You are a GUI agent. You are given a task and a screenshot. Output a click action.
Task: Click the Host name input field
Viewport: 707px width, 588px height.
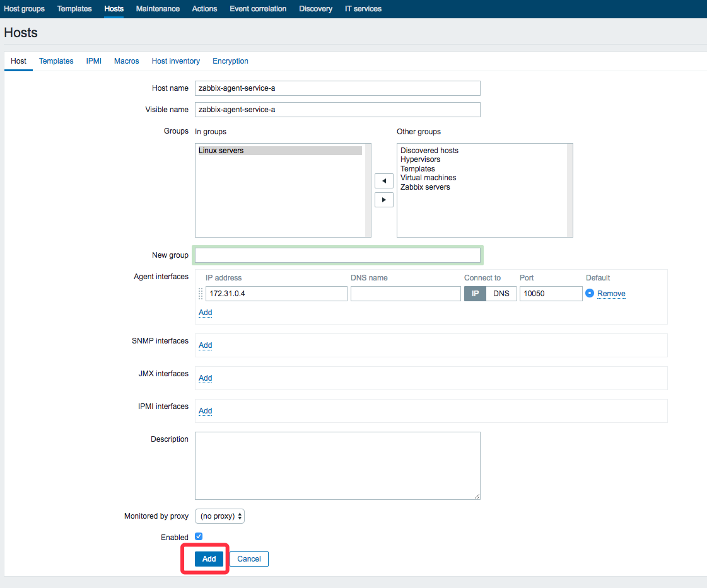coord(337,88)
